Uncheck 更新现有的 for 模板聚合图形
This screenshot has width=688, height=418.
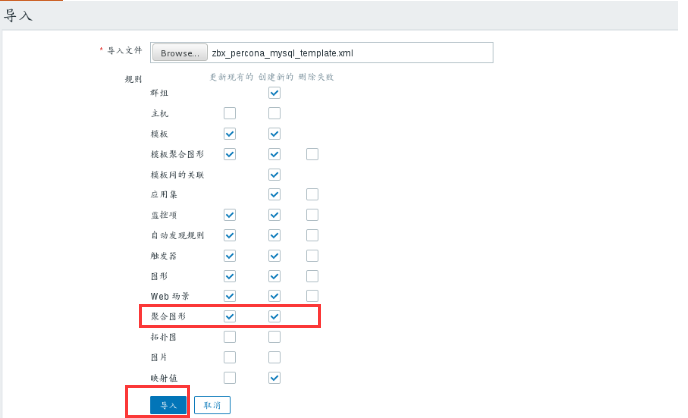coord(229,154)
